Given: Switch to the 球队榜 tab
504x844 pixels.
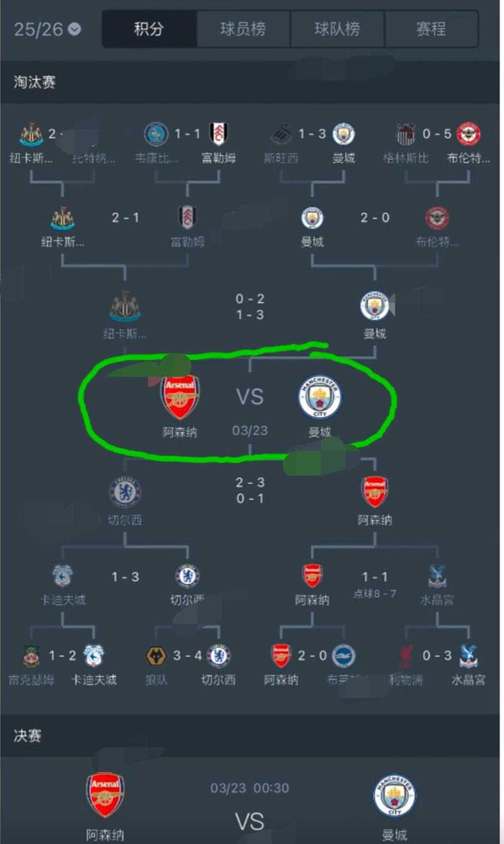Looking at the screenshot, I should [337, 29].
